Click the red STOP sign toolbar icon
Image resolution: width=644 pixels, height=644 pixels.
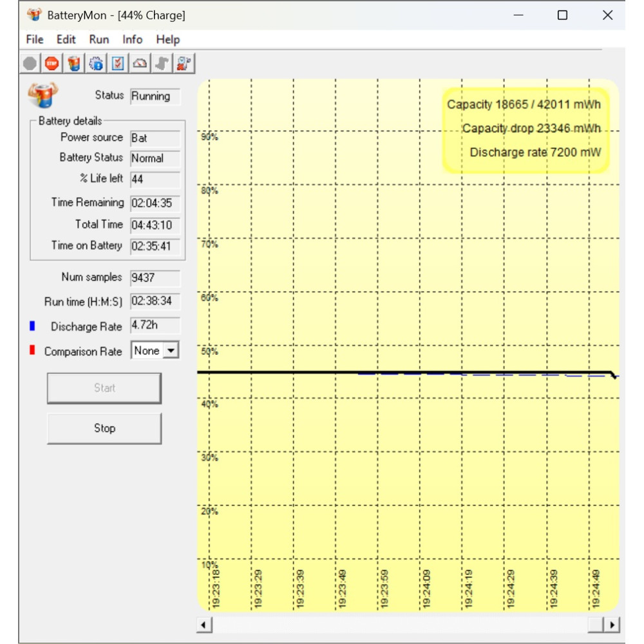pyautogui.click(x=52, y=63)
